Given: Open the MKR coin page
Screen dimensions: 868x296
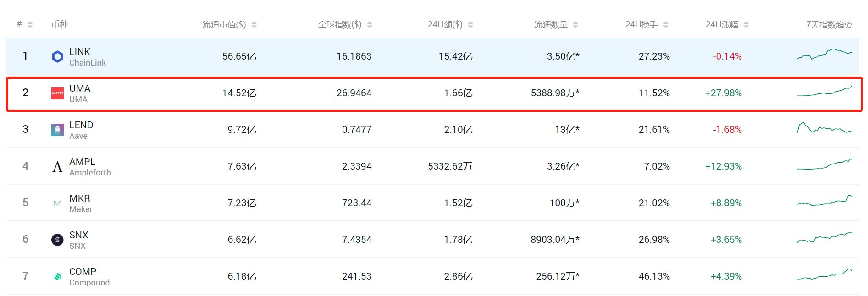Looking at the screenshot, I should pos(80,198).
